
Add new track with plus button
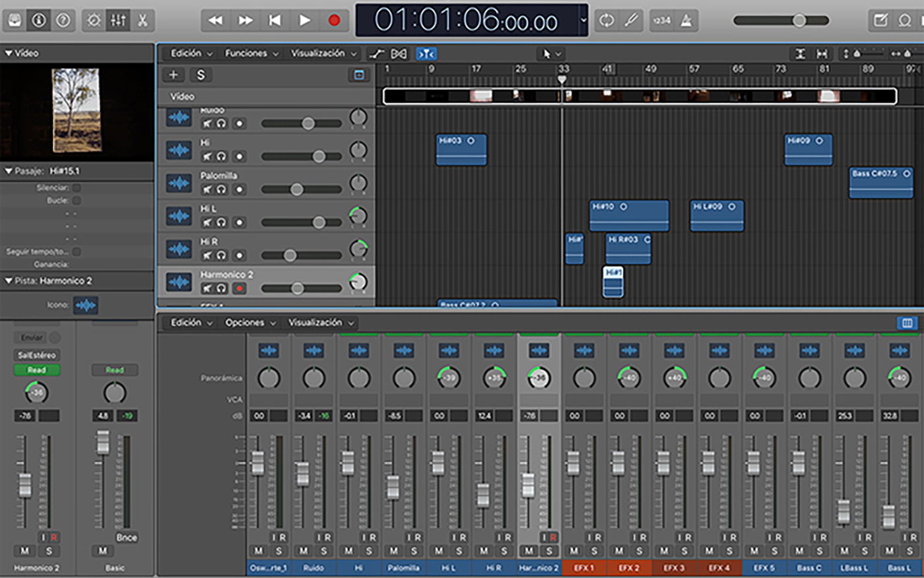(174, 75)
